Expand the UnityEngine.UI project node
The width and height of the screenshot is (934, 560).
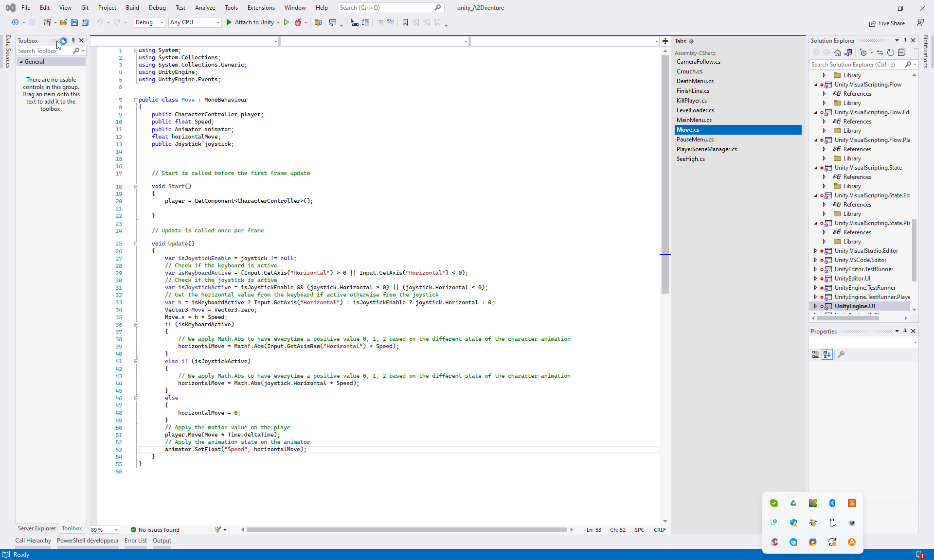click(x=816, y=306)
